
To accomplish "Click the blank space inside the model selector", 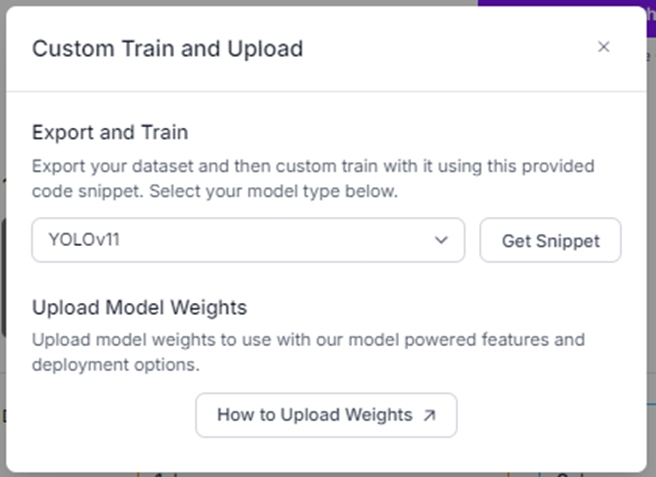I will (x=300, y=240).
